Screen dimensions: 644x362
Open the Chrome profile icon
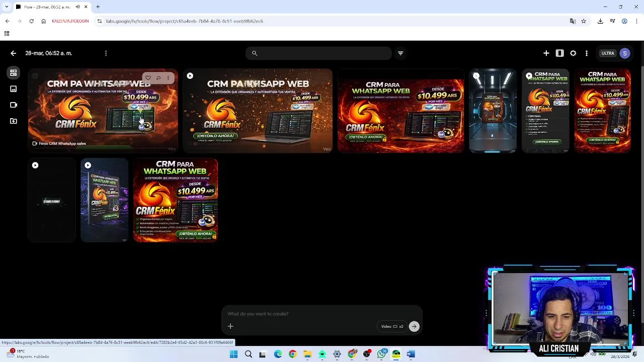tap(624, 21)
